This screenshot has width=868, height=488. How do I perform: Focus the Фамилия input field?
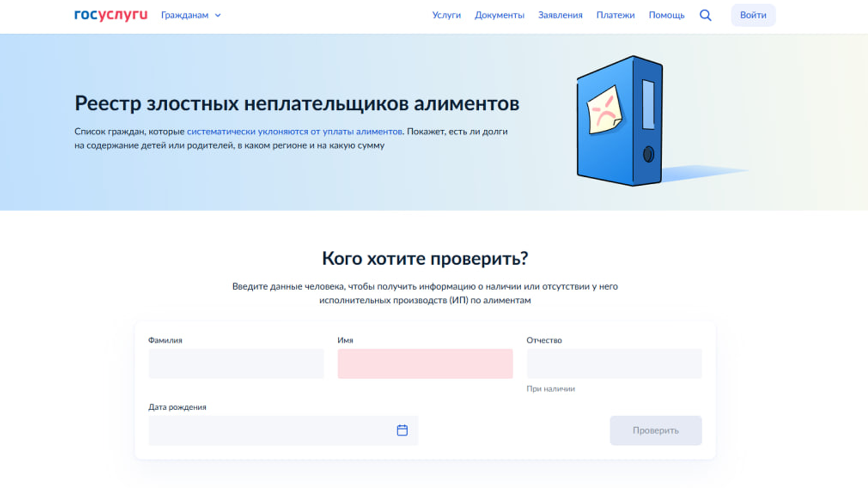pyautogui.click(x=236, y=363)
